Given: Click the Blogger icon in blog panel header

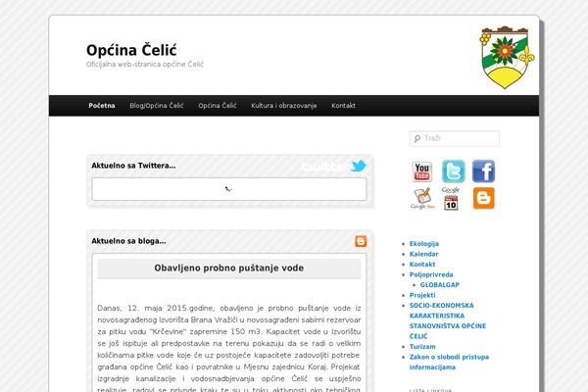Looking at the screenshot, I should coord(361,241).
